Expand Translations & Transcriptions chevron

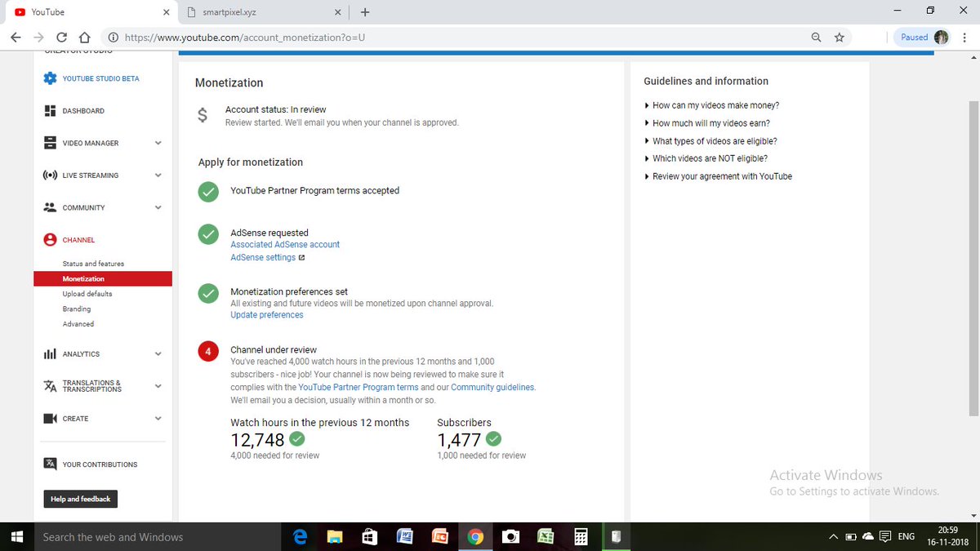[158, 386]
